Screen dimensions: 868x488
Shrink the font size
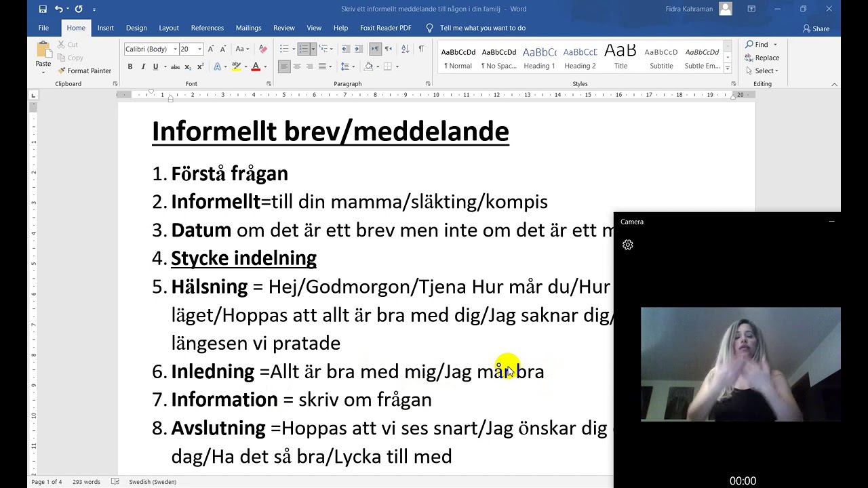[x=222, y=49]
